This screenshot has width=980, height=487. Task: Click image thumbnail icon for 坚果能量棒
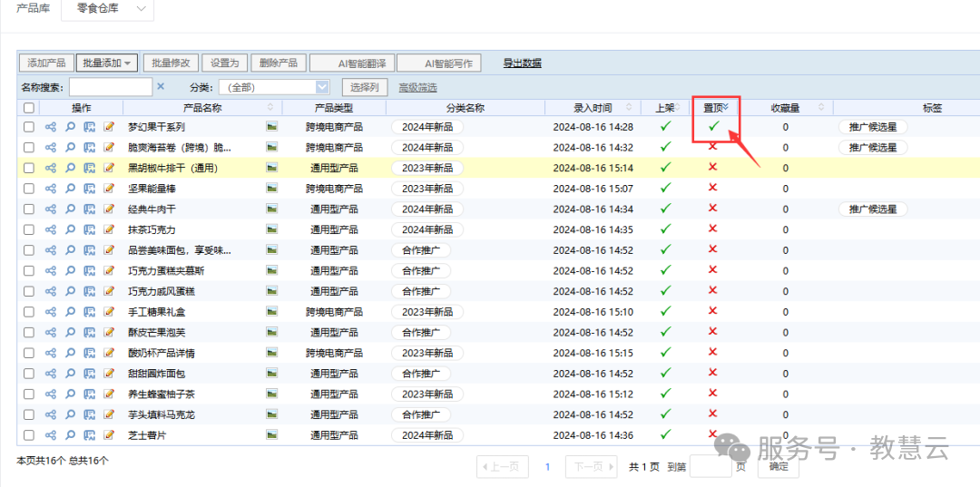pyautogui.click(x=271, y=189)
